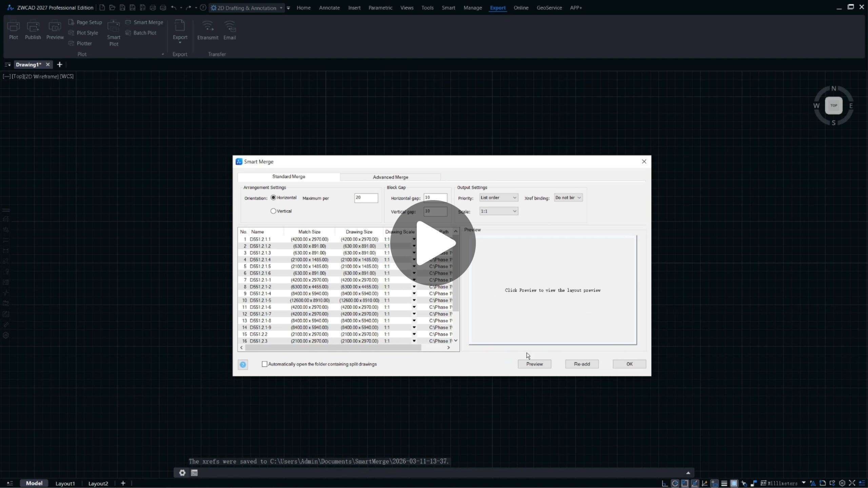
Task: Click the Maximum per input field
Action: [366, 198]
